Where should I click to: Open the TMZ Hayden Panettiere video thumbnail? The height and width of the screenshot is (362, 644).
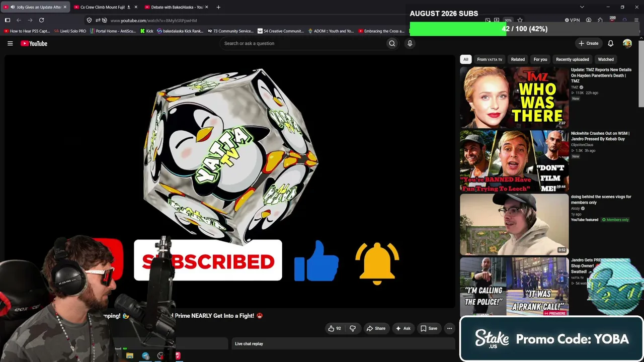514,98
